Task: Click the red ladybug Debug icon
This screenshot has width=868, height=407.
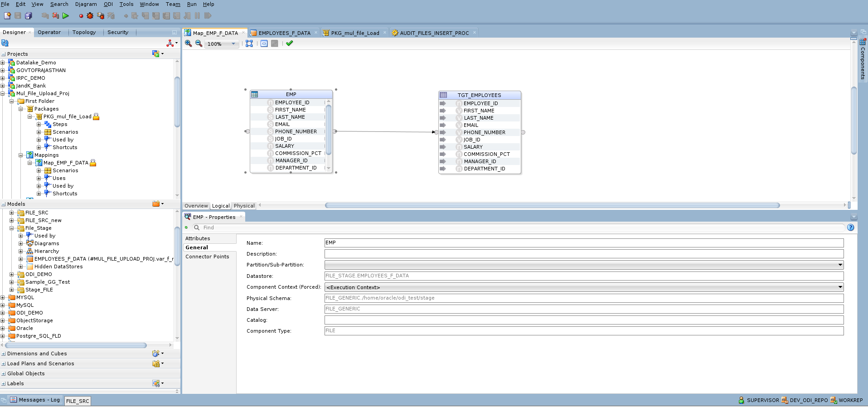Action: click(x=90, y=16)
